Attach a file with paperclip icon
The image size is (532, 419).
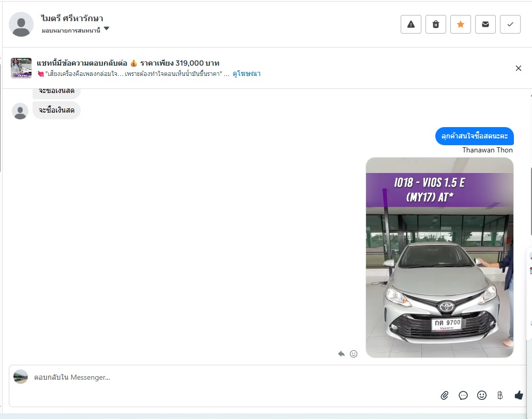445,395
